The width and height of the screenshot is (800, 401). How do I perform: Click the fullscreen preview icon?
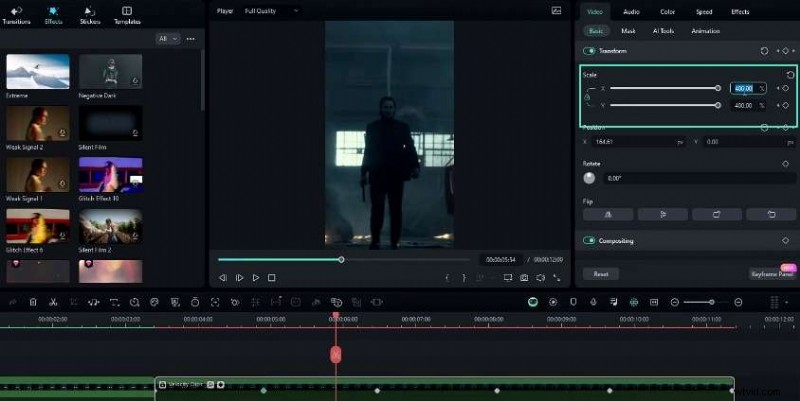(557, 278)
